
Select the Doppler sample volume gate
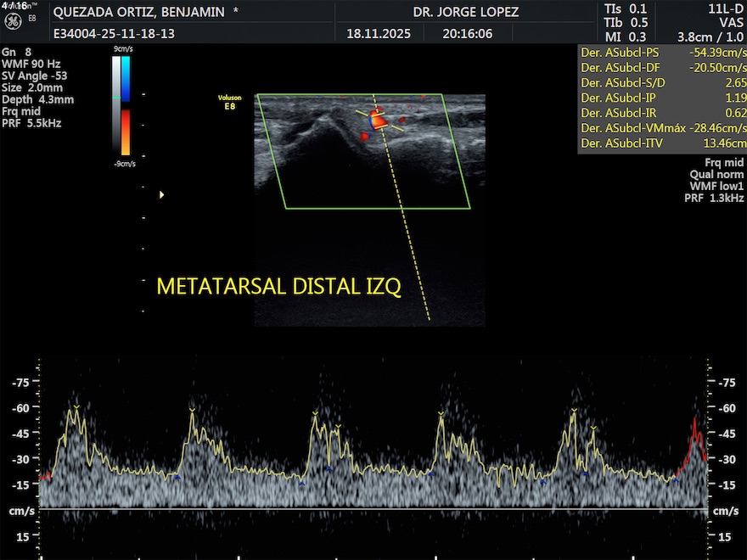tap(378, 121)
